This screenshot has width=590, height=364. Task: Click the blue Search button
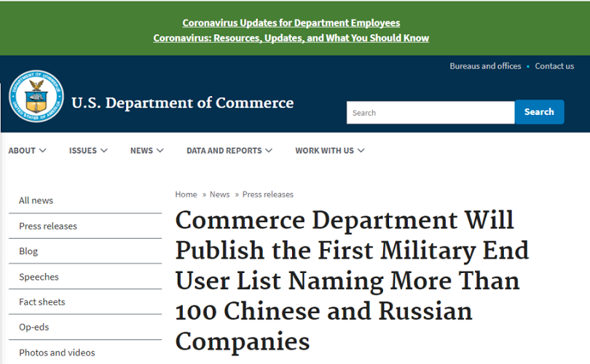[539, 112]
